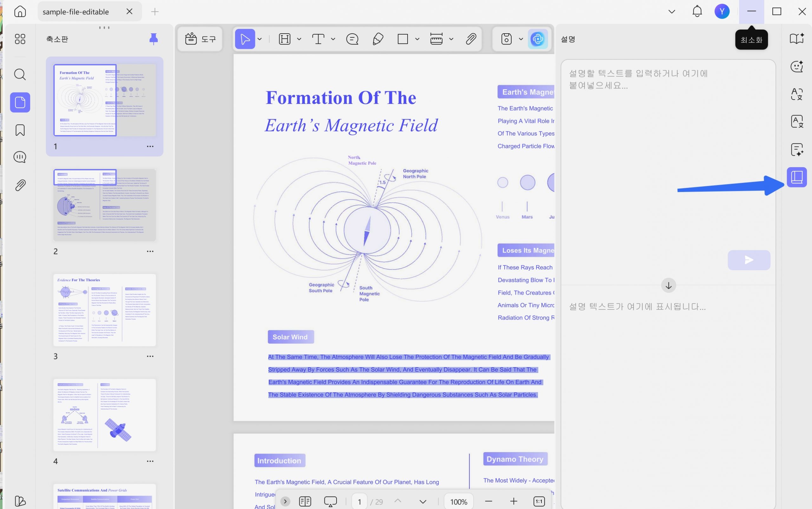Expand the shape tool dropdown arrow

[417, 39]
